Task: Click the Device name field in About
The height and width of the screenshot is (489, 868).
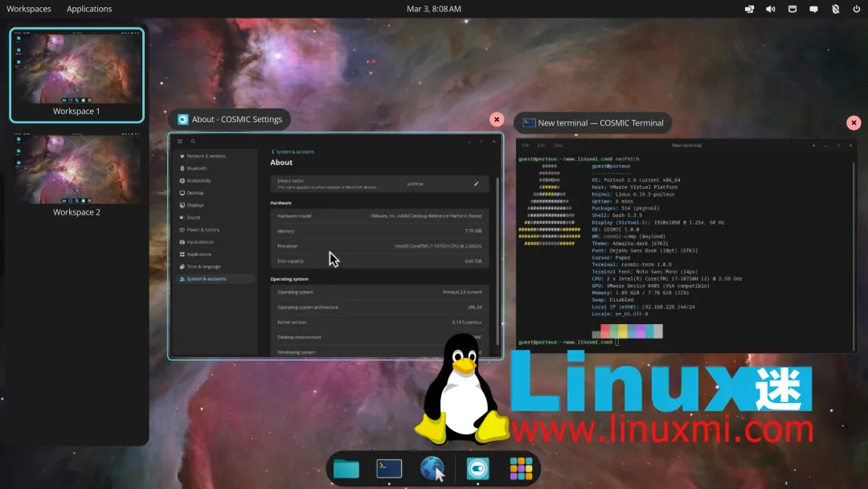Action: point(379,184)
